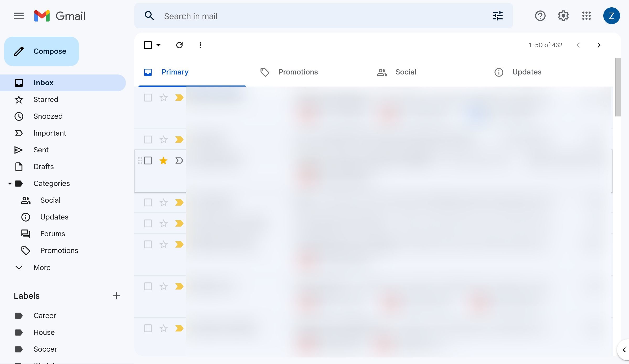The image size is (629, 364).
Task: Click the more options three-dot icon
Action: click(200, 45)
